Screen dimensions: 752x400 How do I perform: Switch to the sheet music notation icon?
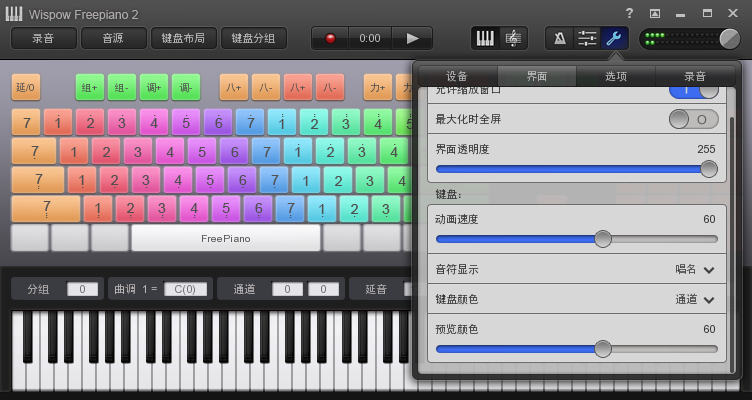point(513,38)
